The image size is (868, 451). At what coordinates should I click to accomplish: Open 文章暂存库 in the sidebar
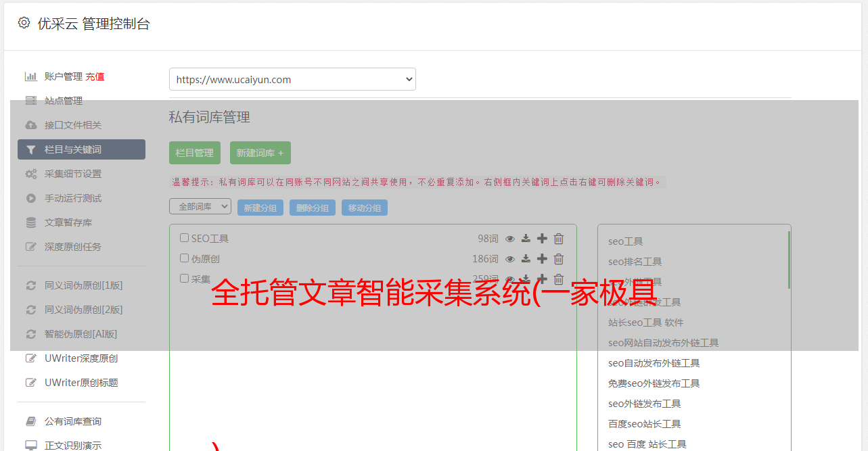(x=68, y=222)
